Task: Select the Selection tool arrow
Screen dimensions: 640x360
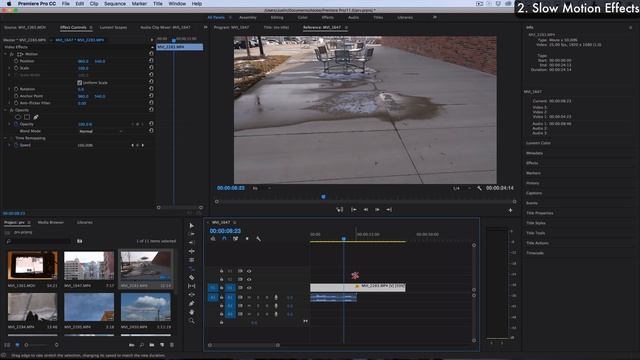Action: [x=191, y=226]
